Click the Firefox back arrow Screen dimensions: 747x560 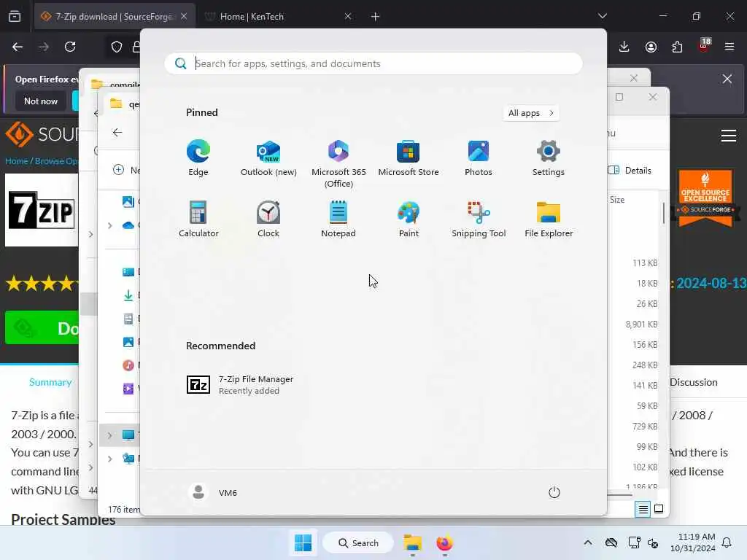coord(18,47)
